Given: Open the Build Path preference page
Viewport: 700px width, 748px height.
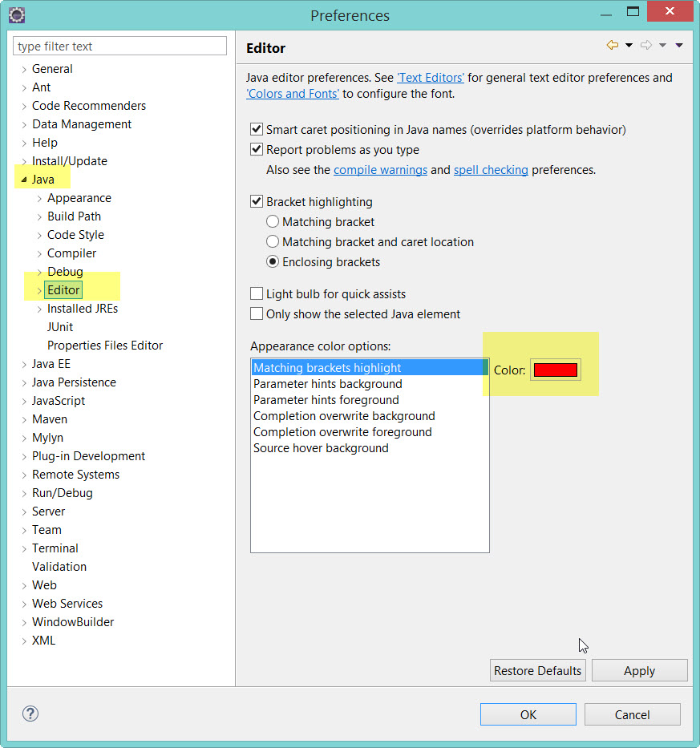Looking at the screenshot, I should [x=74, y=216].
